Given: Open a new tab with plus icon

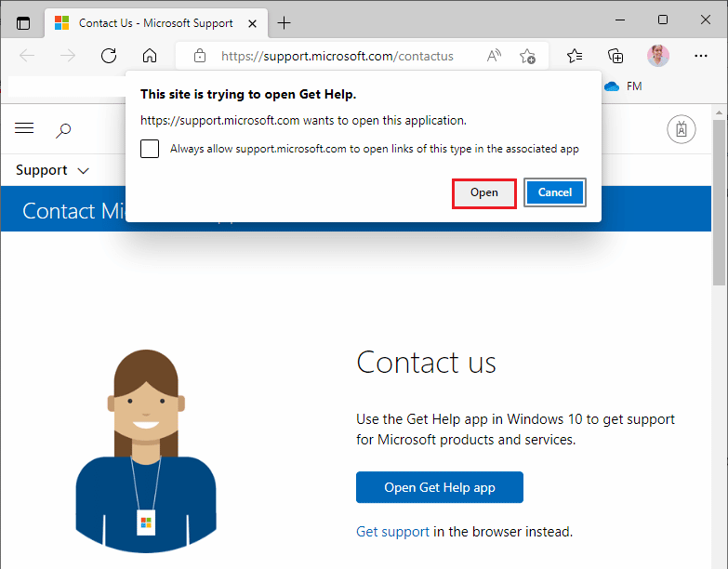Looking at the screenshot, I should 284,22.
